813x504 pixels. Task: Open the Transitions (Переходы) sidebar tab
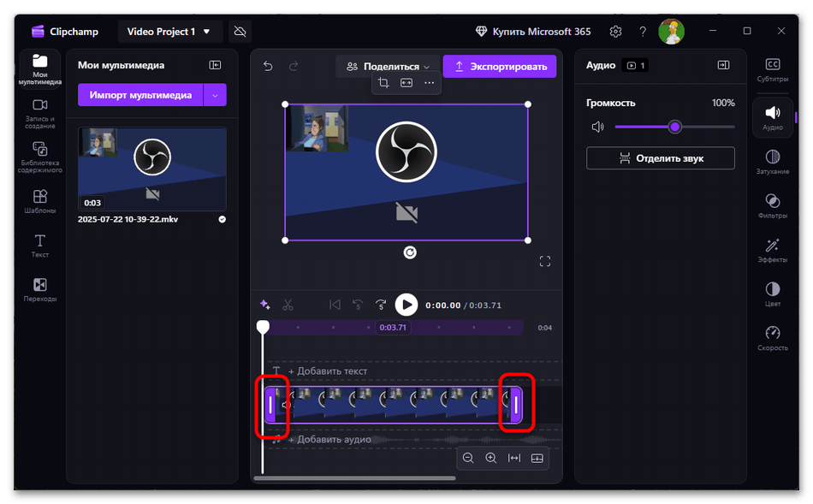click(x=40, y=290)
